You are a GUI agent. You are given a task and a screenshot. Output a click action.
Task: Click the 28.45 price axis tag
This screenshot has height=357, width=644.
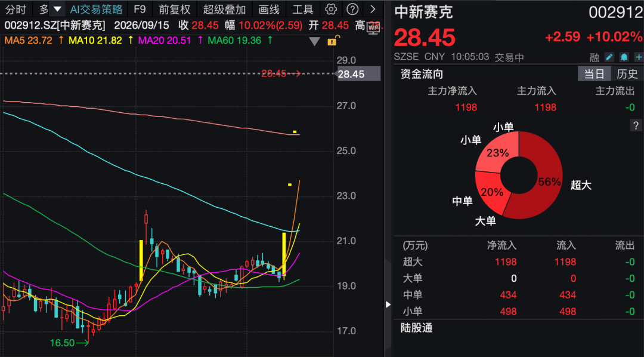tap(359, 75)
